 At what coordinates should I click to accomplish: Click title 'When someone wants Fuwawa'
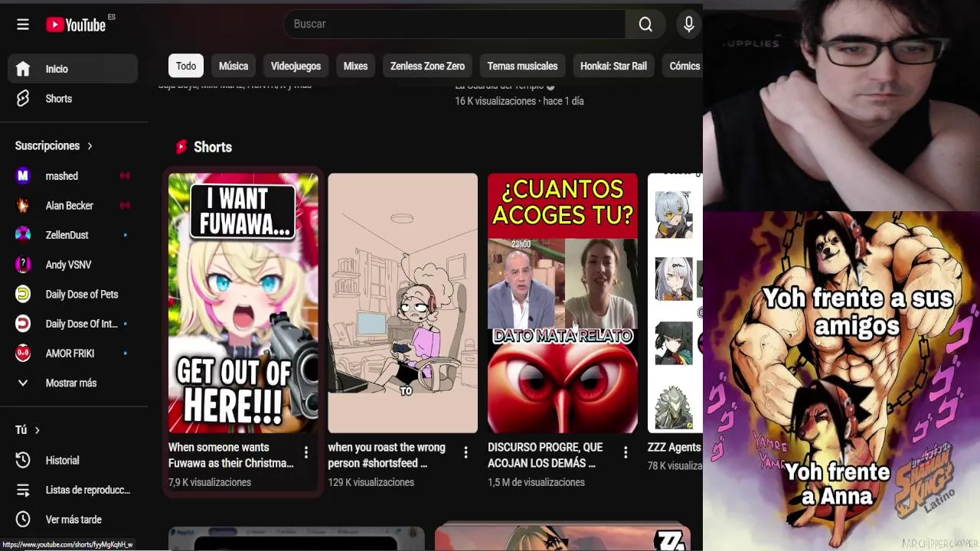coord(230,455)
